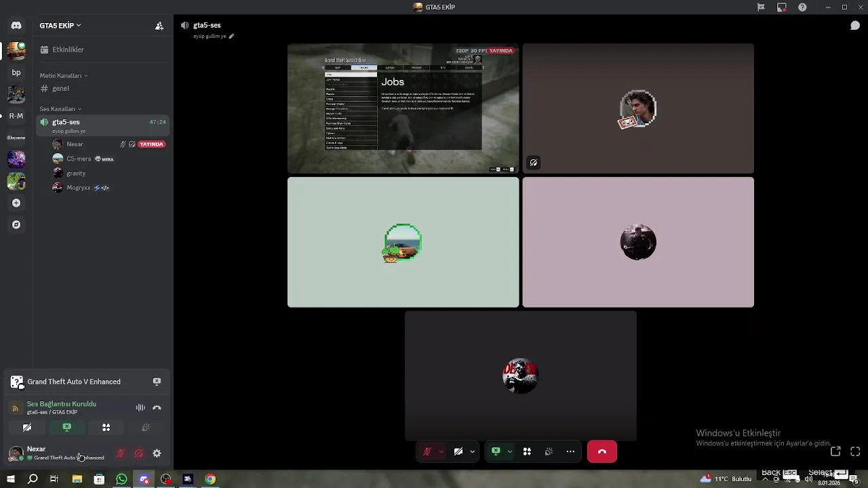Screen dimensions: 868x488
Task: Open the Windows Start menu
Action: coord(11,479)
